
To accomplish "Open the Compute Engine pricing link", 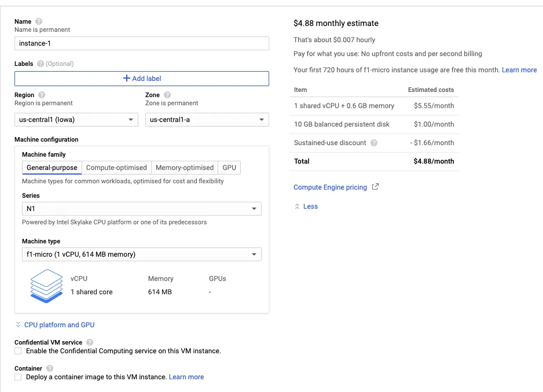I will (330, 187).
